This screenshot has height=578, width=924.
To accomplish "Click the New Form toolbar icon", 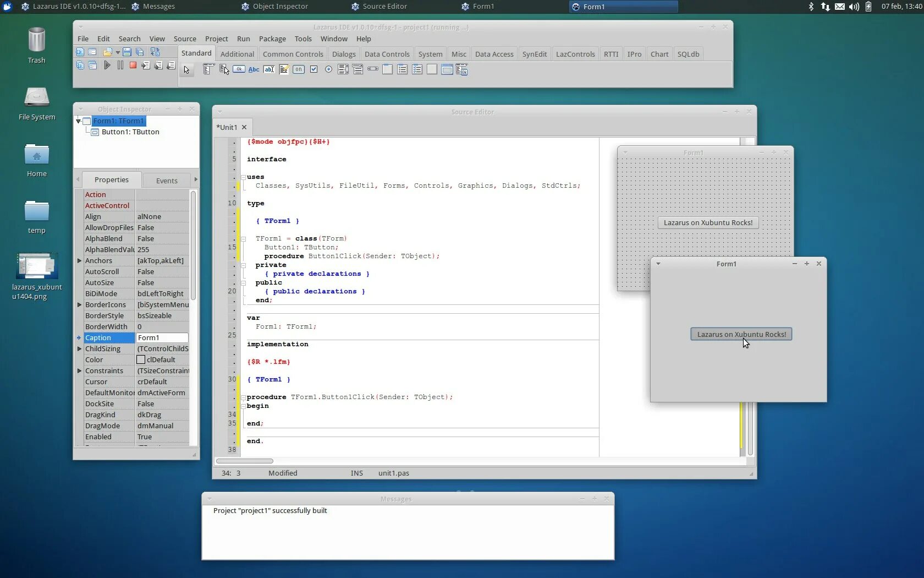I will (x=92, y=52).
